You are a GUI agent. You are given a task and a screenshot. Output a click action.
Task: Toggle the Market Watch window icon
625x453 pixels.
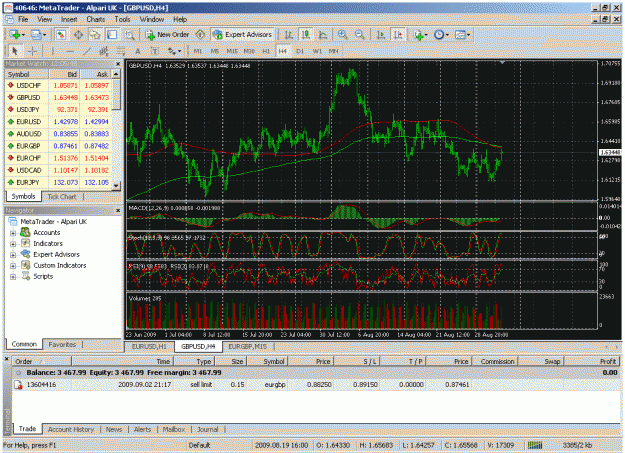coord(61,35)
